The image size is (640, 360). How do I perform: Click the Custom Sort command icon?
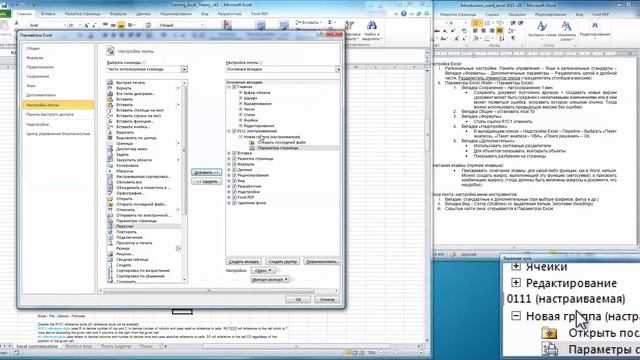(110, 177)
